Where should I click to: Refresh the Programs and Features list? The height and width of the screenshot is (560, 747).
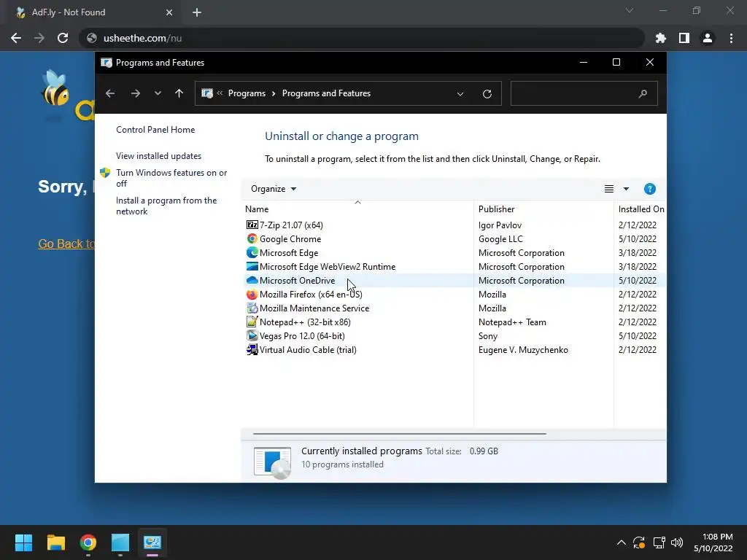[487, 94]
